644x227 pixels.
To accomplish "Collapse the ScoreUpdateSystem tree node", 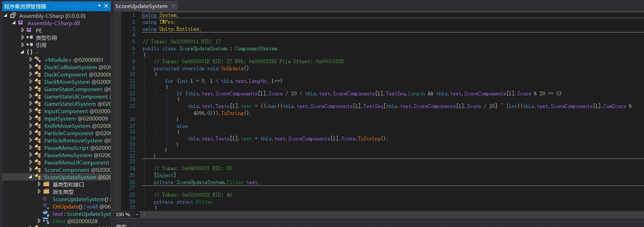I will 30,177.
